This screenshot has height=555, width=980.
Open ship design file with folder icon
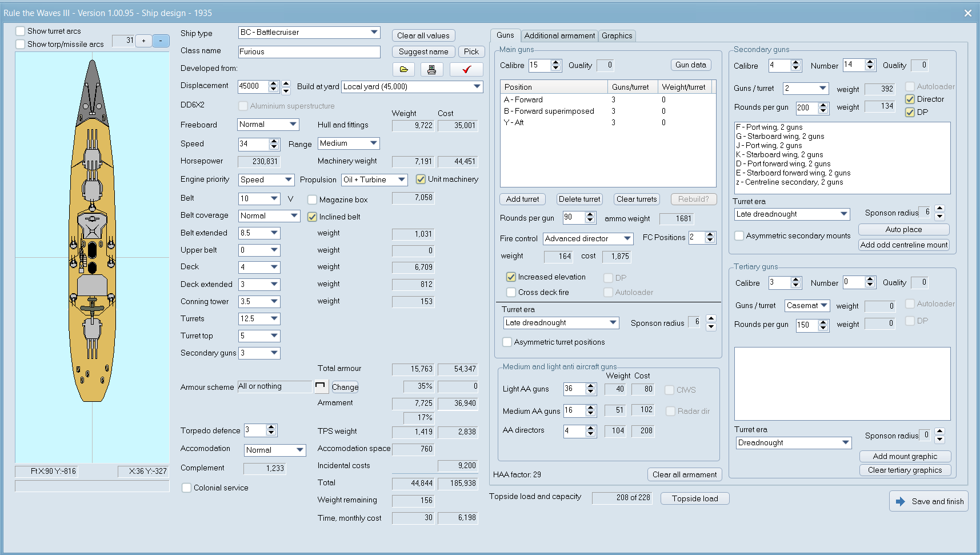(404, 70)
